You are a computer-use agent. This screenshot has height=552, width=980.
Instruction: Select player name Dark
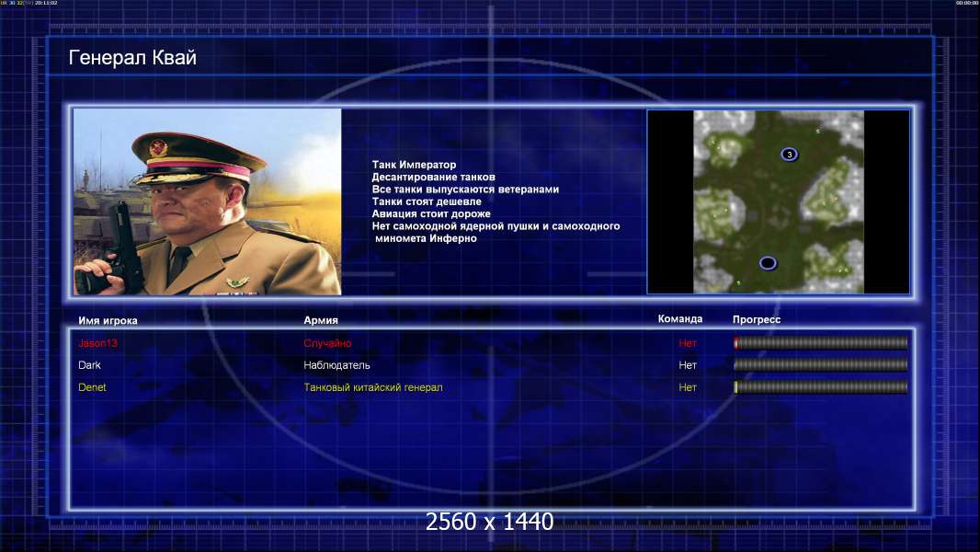89,365
